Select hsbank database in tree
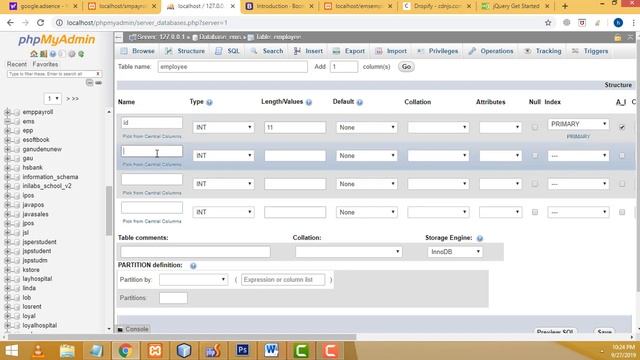640x360 pixels. pos(32,168)
